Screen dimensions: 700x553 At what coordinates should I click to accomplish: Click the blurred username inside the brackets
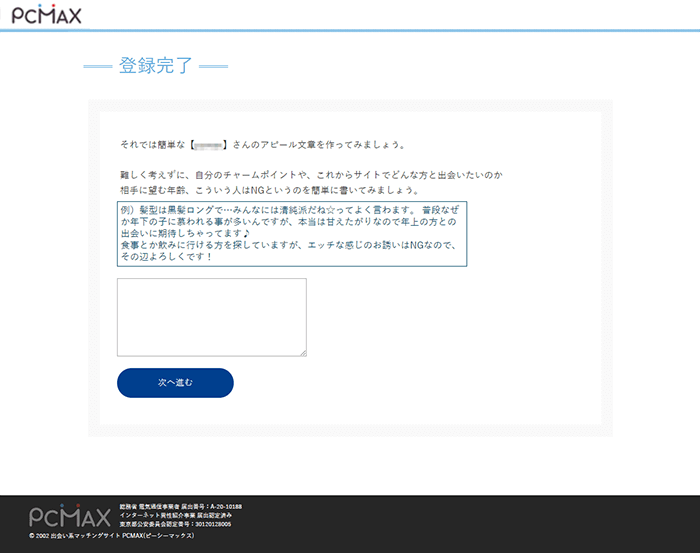[209, 145]
